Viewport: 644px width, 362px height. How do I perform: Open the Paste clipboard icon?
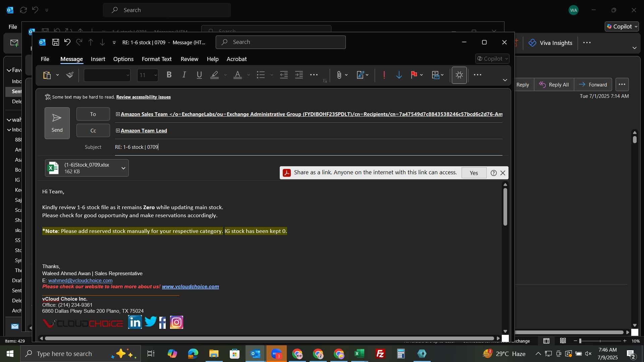pos(47,75)
